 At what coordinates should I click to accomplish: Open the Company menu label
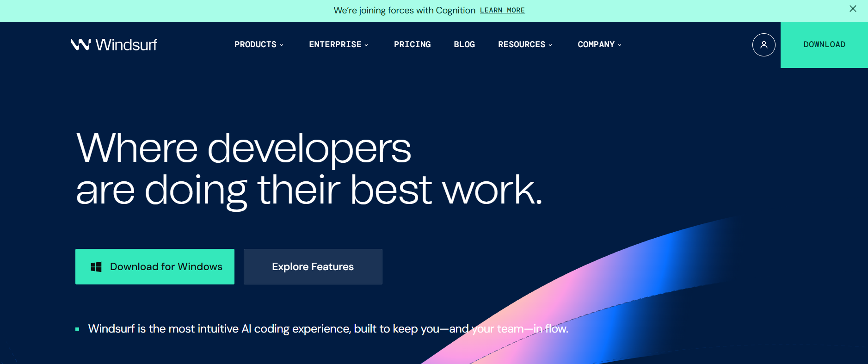(x=596, y=44)
